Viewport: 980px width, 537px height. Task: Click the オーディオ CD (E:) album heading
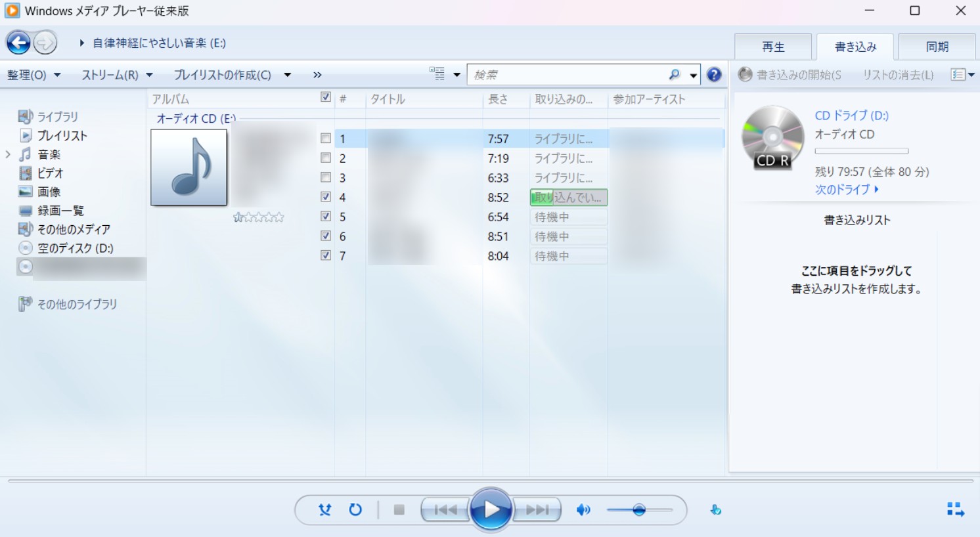tap(196, 119)
